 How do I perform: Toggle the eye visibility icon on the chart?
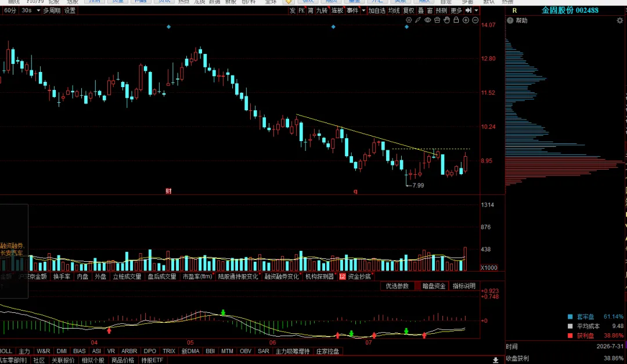click(x=427, y=20)
